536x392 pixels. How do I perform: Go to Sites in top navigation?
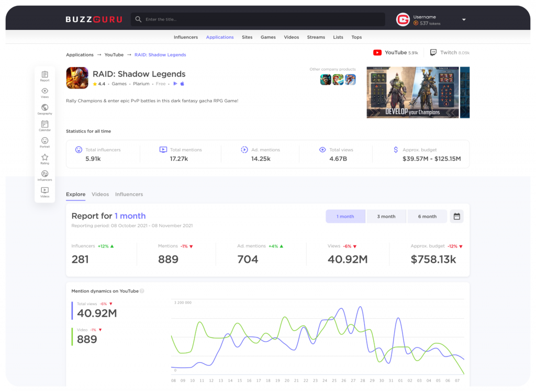(x=247, y=37)
